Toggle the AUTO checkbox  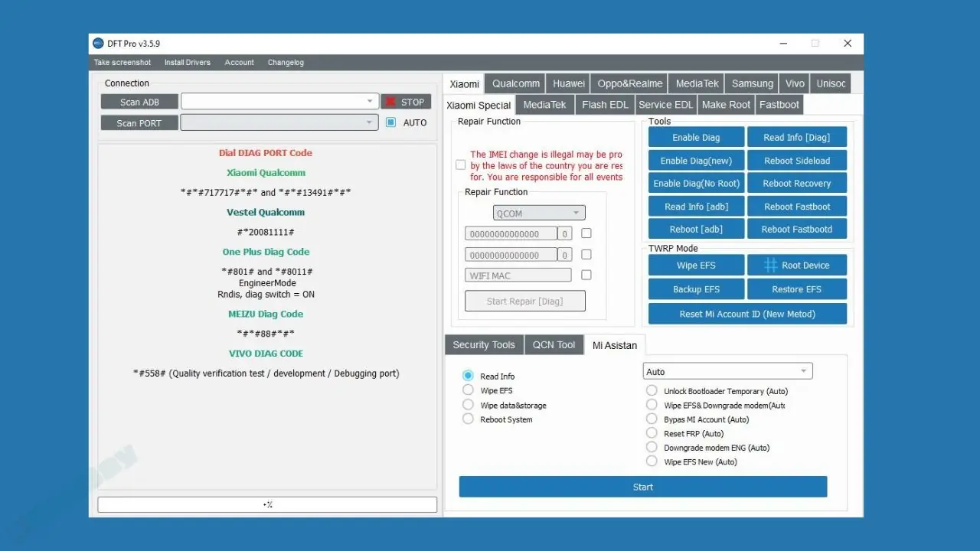pos(391,122)
